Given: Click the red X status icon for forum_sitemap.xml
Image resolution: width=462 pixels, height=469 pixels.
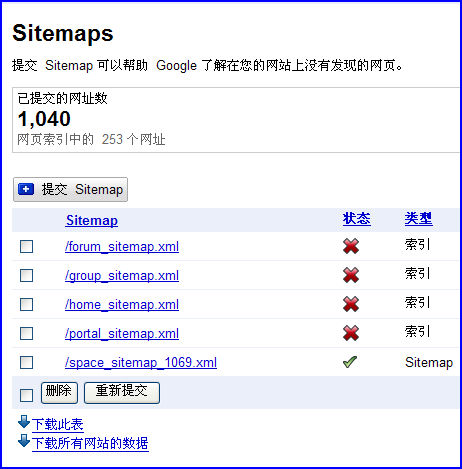Looking at the screenshot, I should 351,246.
